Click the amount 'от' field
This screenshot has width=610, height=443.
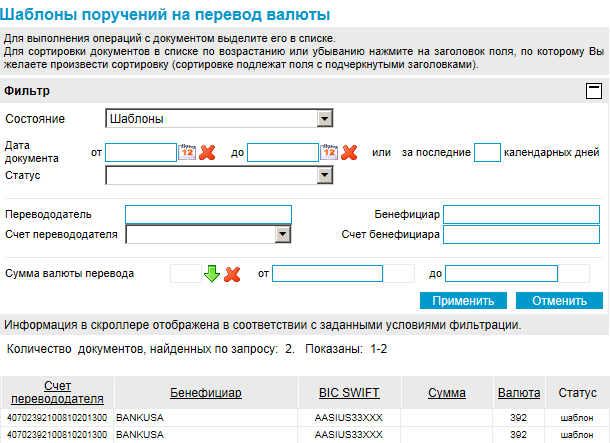tap(328, 273)
